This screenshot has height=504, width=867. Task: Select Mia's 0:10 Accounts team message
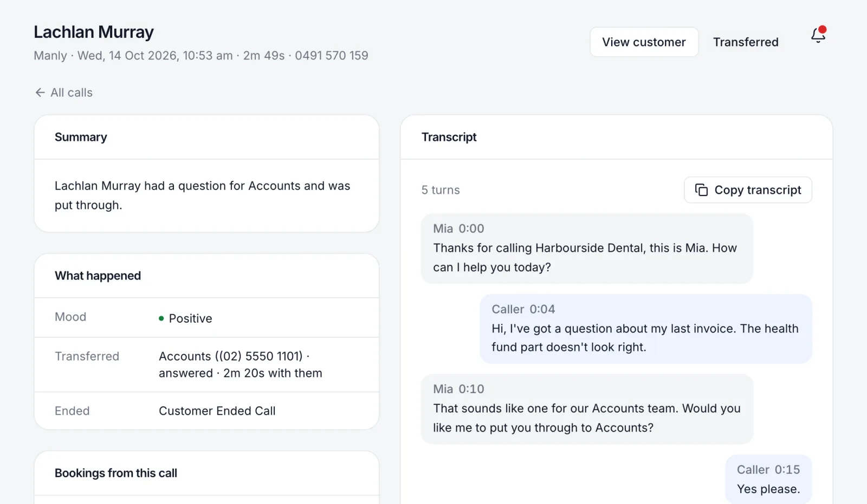[x=587, y=409]
